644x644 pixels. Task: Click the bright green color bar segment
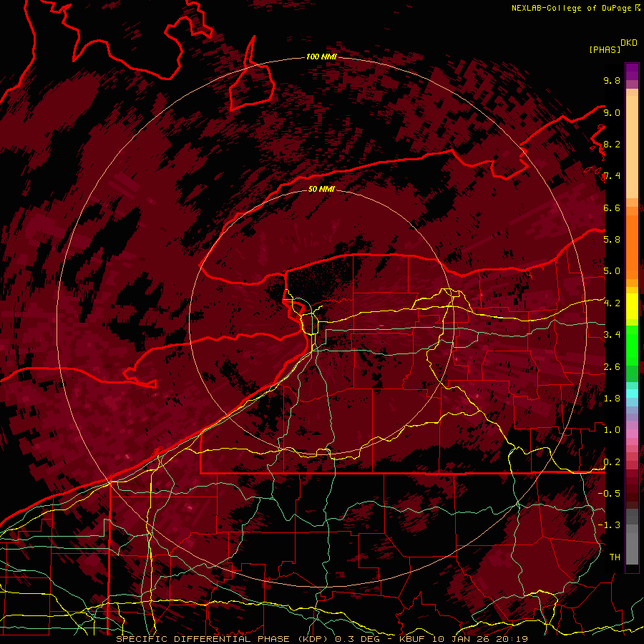[x=632, y=346]
